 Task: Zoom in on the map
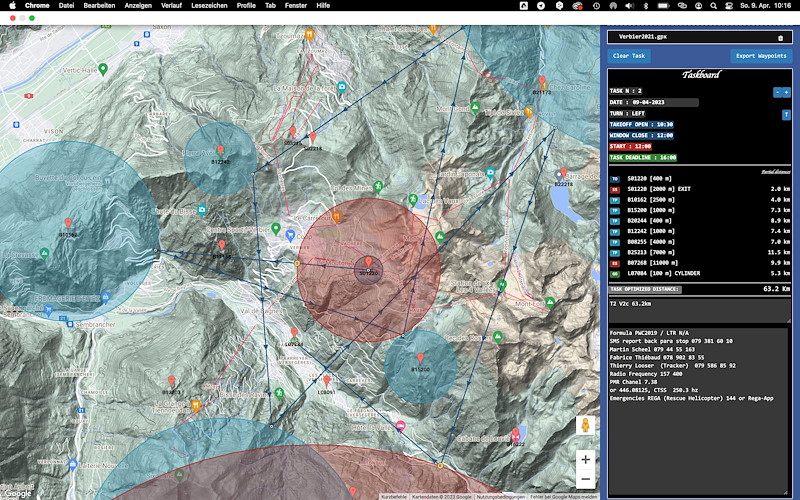click(x=585, y=460)
